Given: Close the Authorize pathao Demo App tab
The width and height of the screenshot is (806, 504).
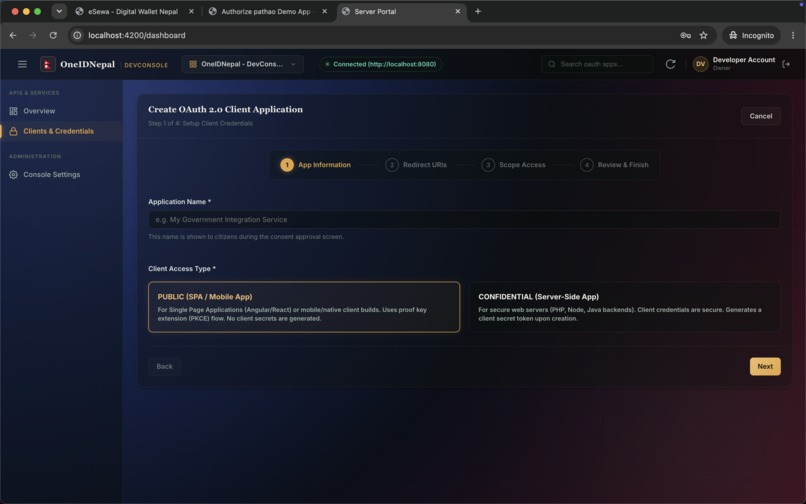Looking at the screenshot, I should coord(324,11).
